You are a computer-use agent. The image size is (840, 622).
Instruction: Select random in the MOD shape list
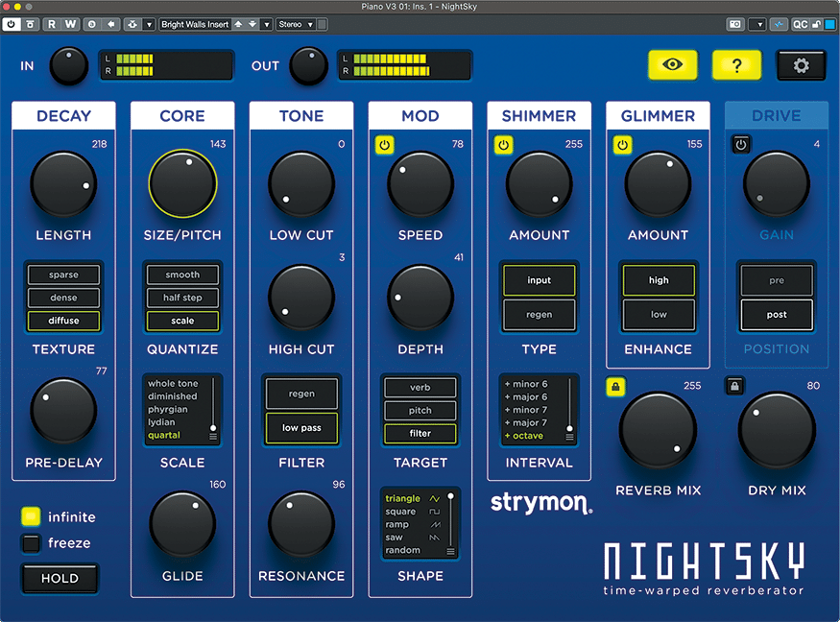[x=403, y=550]
